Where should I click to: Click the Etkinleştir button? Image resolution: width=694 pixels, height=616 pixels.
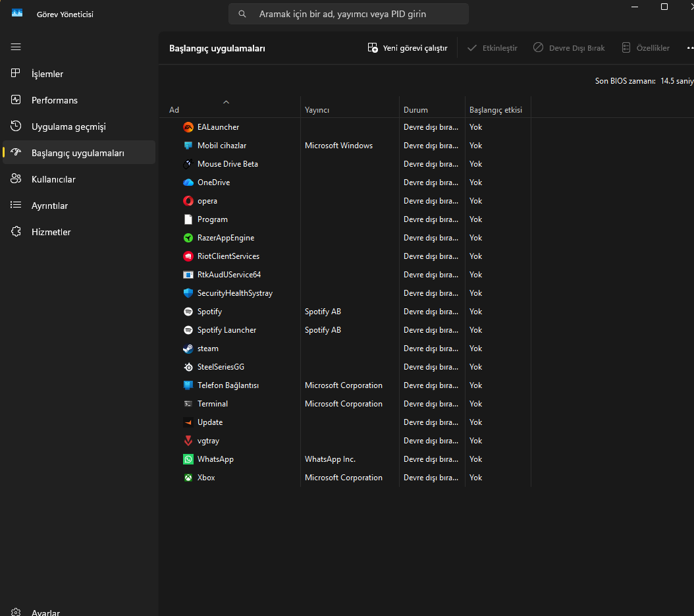click(x=492, y=48)
